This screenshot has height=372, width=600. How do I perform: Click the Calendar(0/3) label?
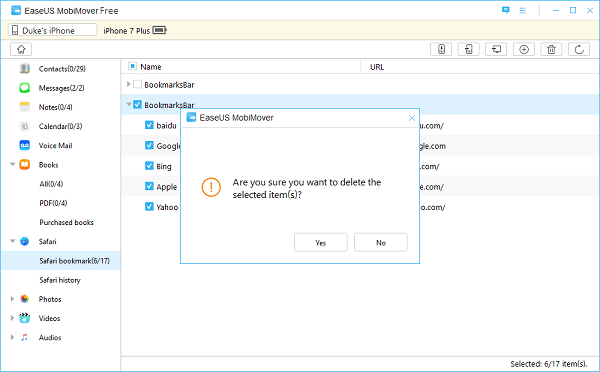pyautogui.click(x=60, y=126)
